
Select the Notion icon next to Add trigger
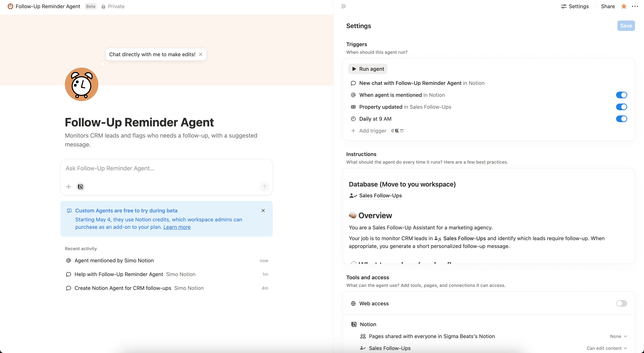coord(397,131)
